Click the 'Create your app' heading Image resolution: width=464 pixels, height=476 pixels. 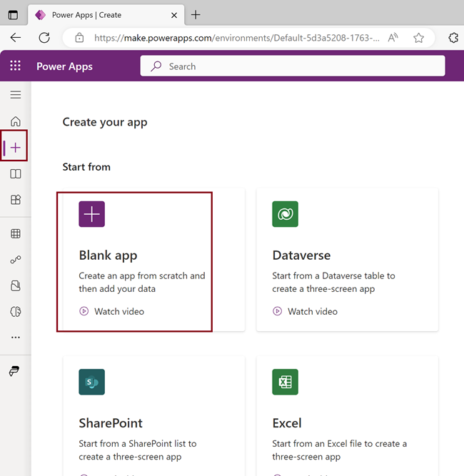pyautogui.click(x=105, y=122)
